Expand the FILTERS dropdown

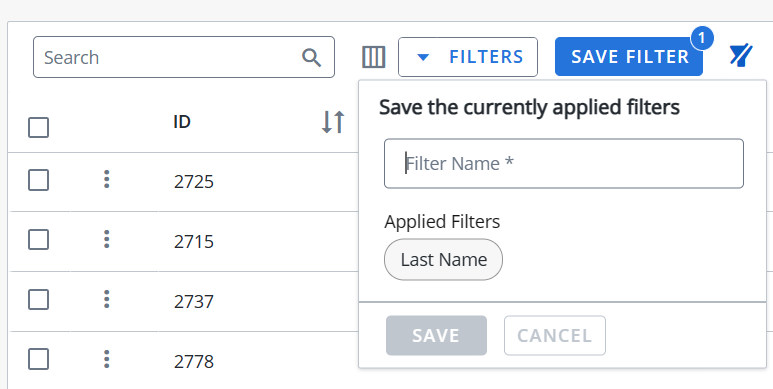click(468, 57)
